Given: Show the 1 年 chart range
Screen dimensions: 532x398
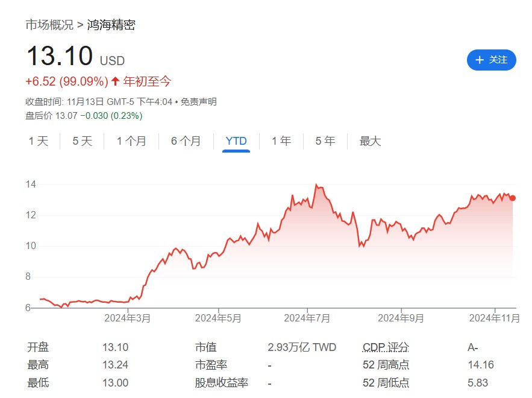Looking at the screenshot, I should (281, 141).
